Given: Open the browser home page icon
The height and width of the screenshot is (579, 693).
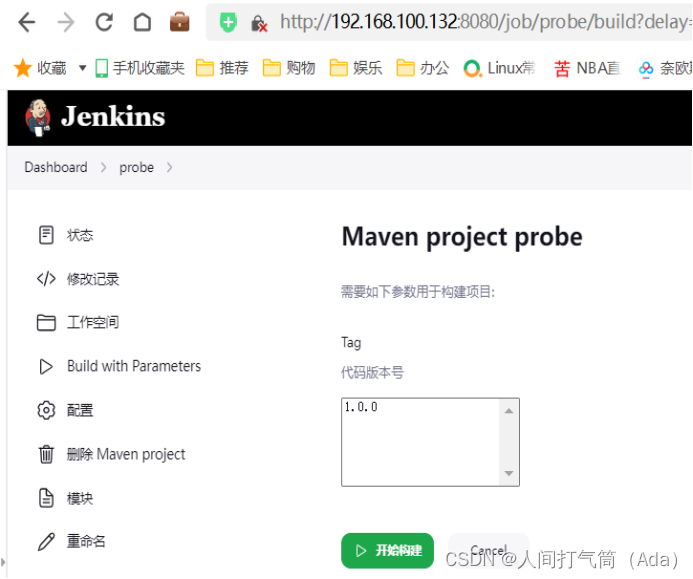Looking at the screenshot, I should 142,22.
